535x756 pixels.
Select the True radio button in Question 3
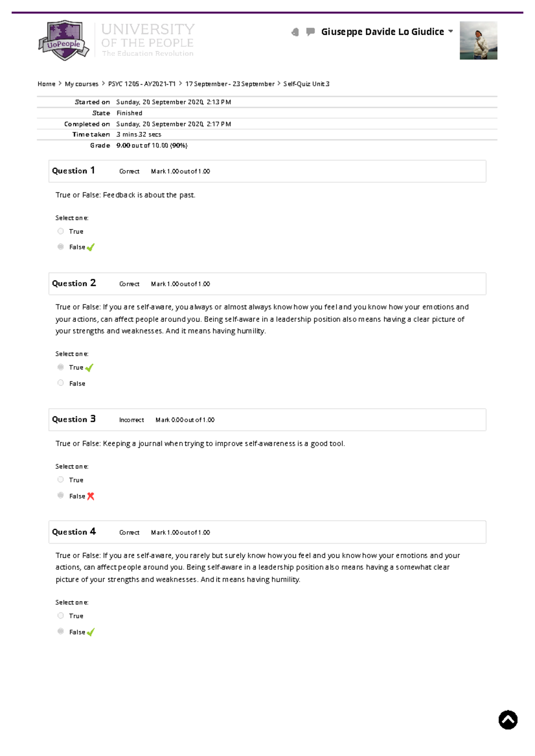pyautogui.click(x=60, y=479)
